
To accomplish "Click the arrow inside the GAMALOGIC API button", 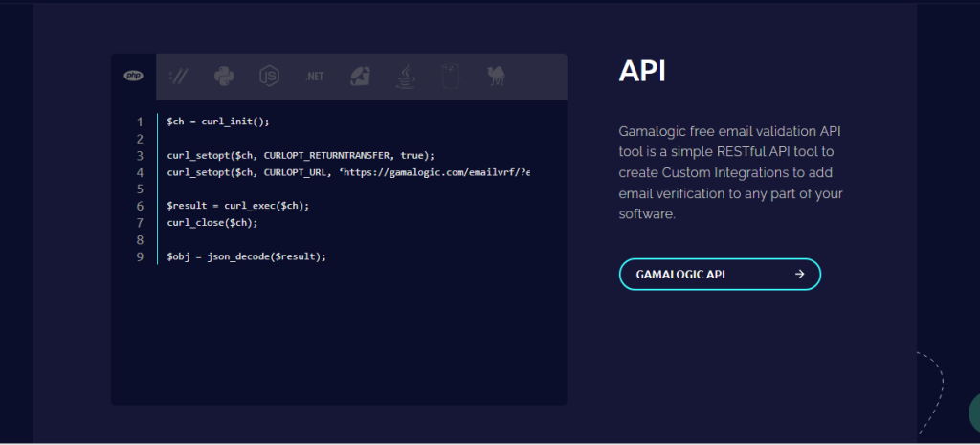I will pos(799,275).
